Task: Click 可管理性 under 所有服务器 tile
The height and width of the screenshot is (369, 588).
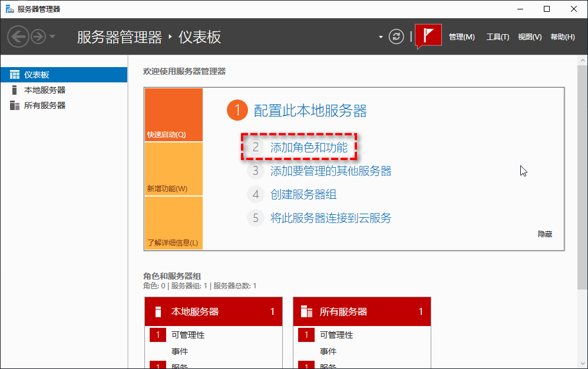Action: (336, 335)
